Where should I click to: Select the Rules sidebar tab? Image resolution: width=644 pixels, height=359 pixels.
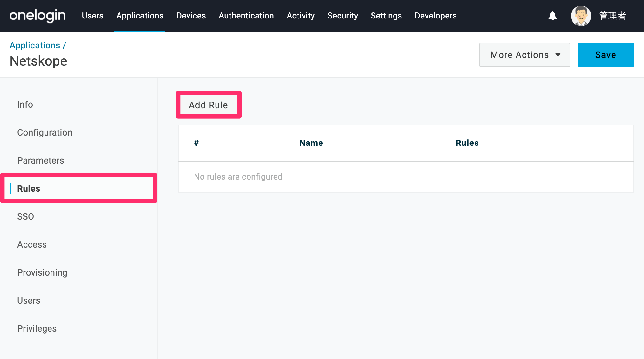pyautogui.click(x=79, y=188)
